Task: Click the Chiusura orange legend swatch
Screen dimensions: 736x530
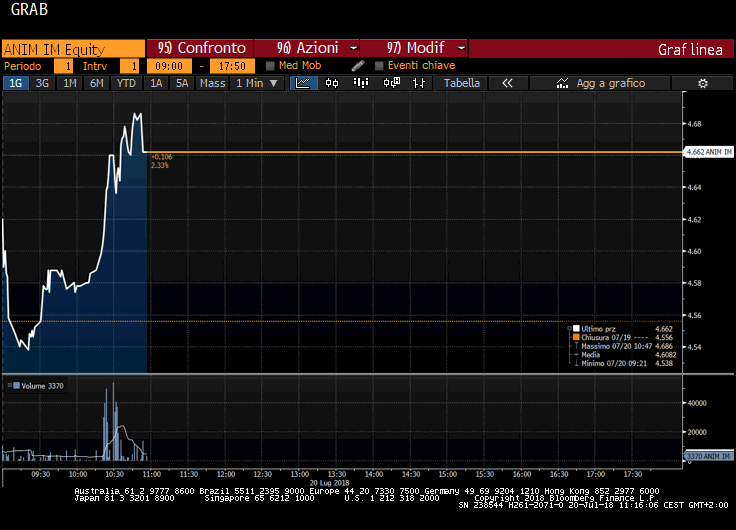Action: point(576,337)
